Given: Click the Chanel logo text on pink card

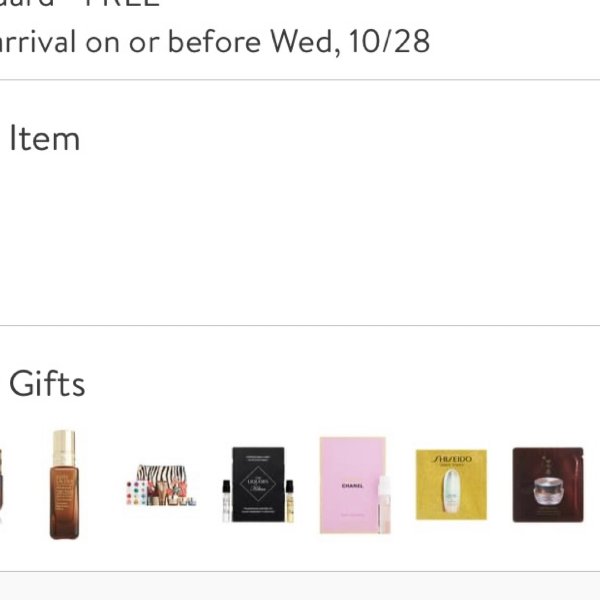Looking at the screenshot, I should pos(352,486).
